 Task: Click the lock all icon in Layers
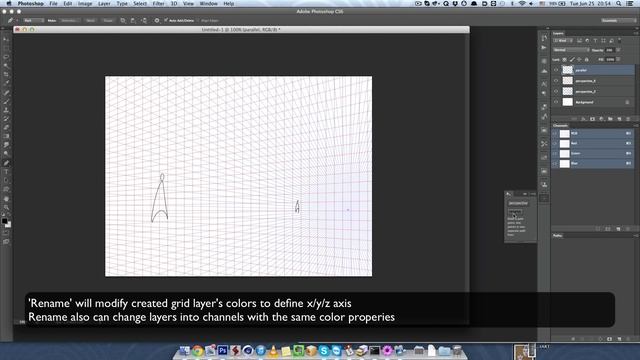[x=587, y=60]
